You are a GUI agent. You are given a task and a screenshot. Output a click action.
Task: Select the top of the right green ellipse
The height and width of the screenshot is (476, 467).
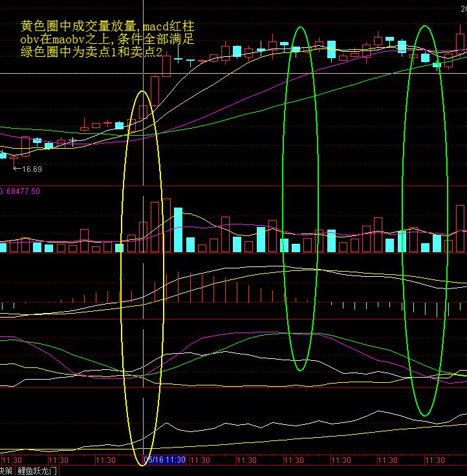(x=425, y=27)
